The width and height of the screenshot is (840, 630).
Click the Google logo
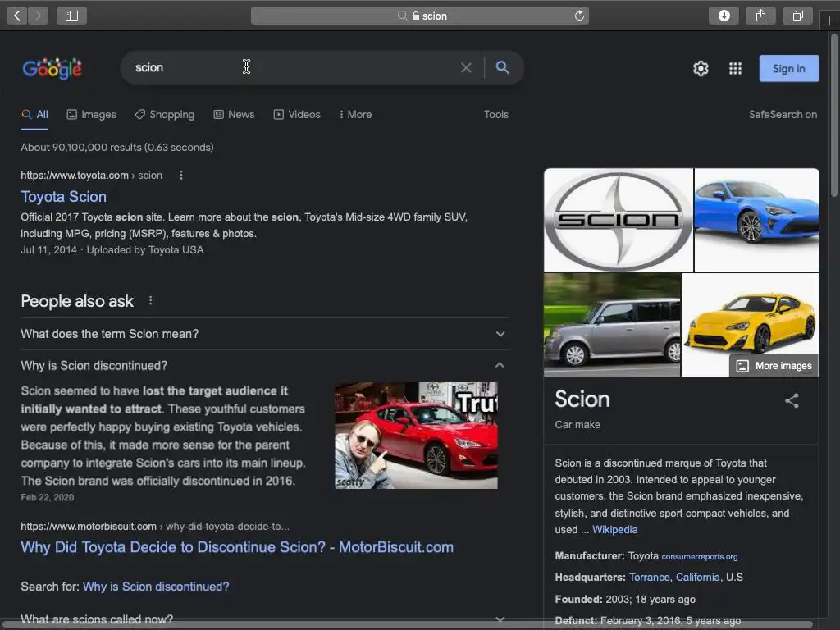point(52,68)
